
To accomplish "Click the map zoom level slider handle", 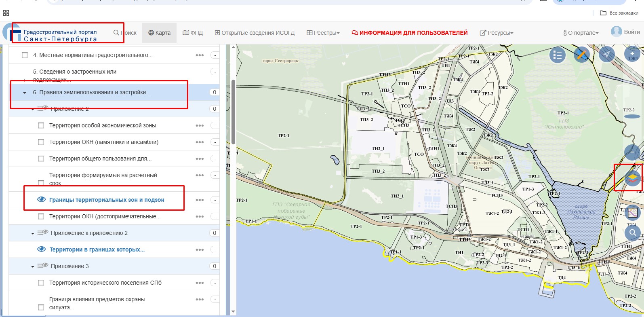I will 632,116.
